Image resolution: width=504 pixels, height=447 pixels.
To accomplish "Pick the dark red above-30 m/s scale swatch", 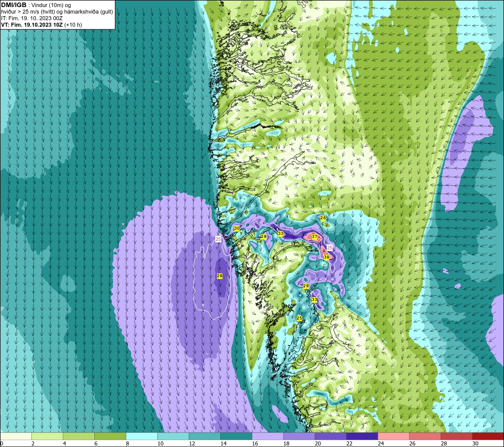I will [488, 436].
